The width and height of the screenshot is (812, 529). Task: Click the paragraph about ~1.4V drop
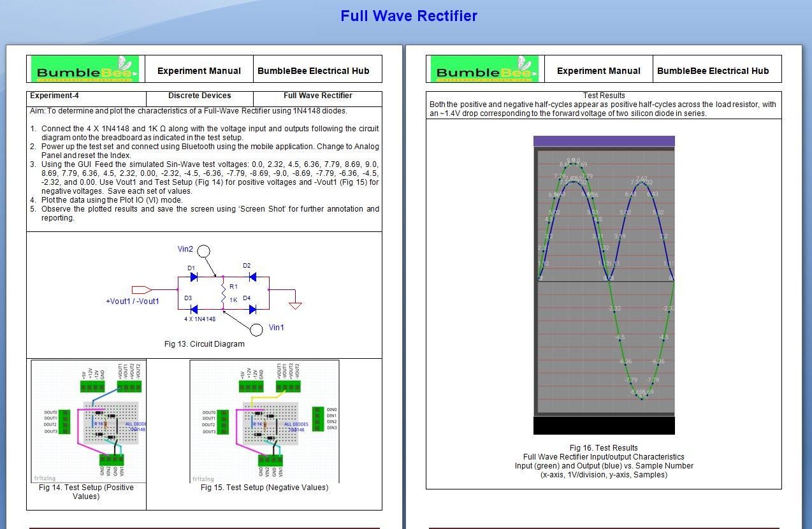click(603, 109)
